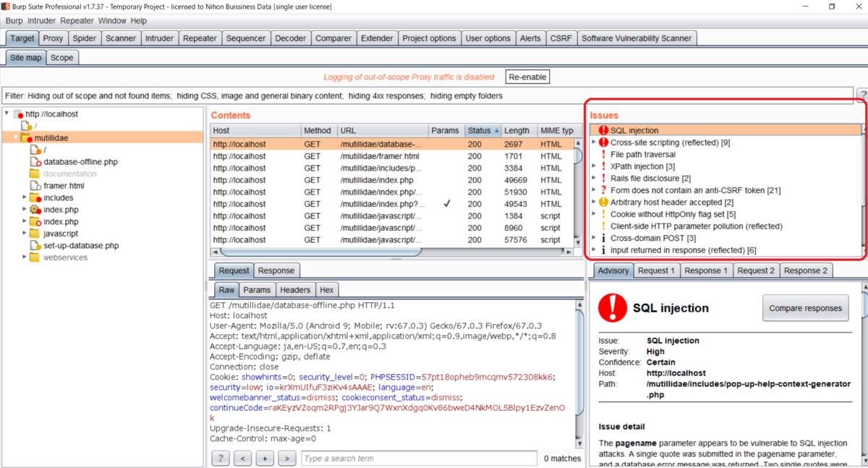
Task: Click the XPath injection exclamation icon
Action: pyautogui.click(x=604, y=166)
